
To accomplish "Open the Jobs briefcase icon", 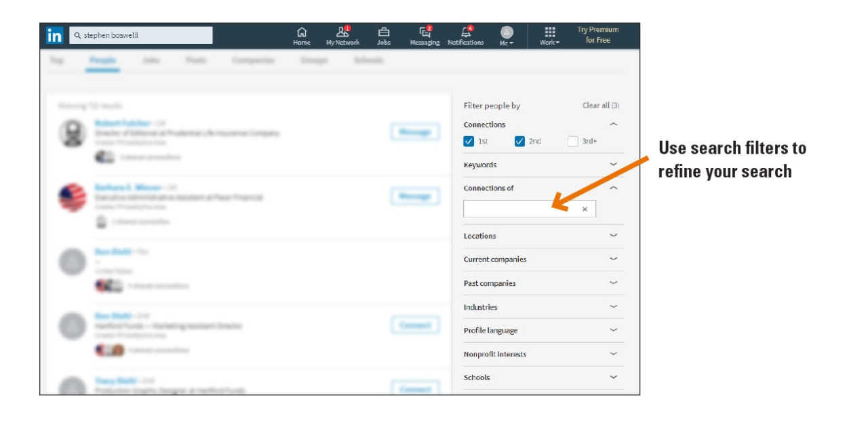I will 384,33.
